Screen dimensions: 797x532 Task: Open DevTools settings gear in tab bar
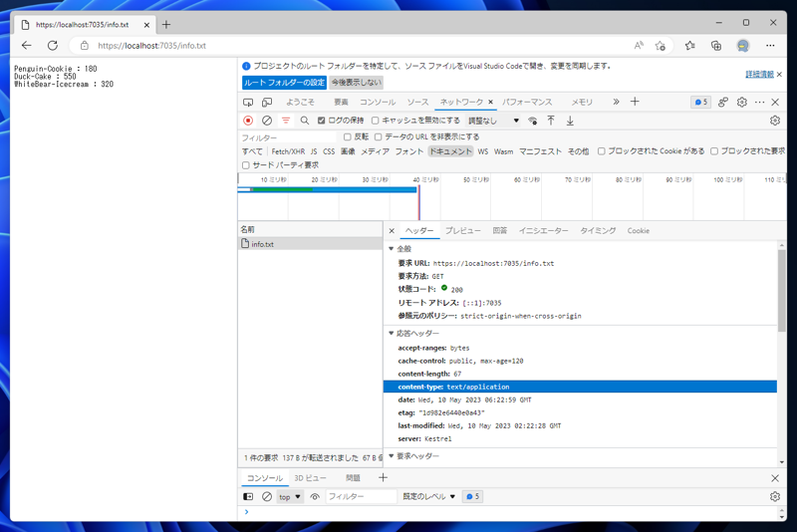click(x=742, y=103)
